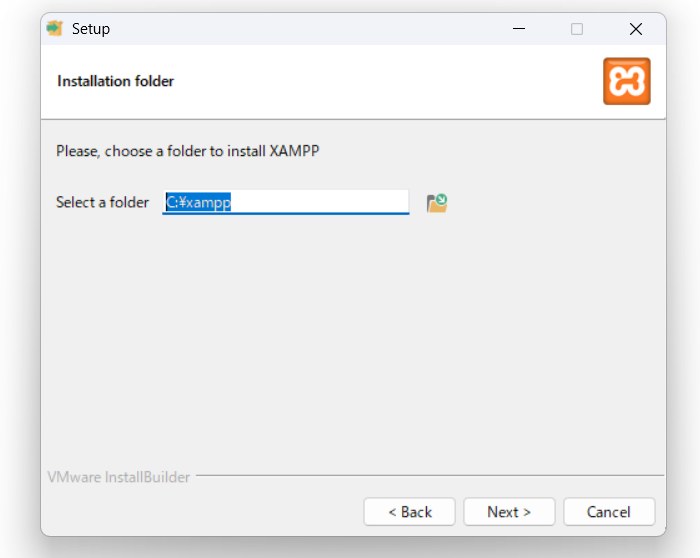
Task: Click the "Please, choose a folder" instruction text
Action: coord(187,152)
